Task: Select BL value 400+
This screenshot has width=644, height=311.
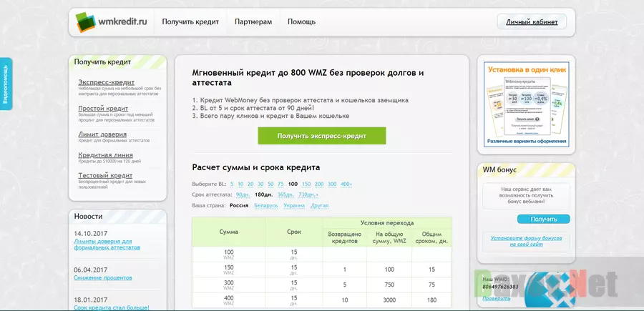Action: (346, 184)
